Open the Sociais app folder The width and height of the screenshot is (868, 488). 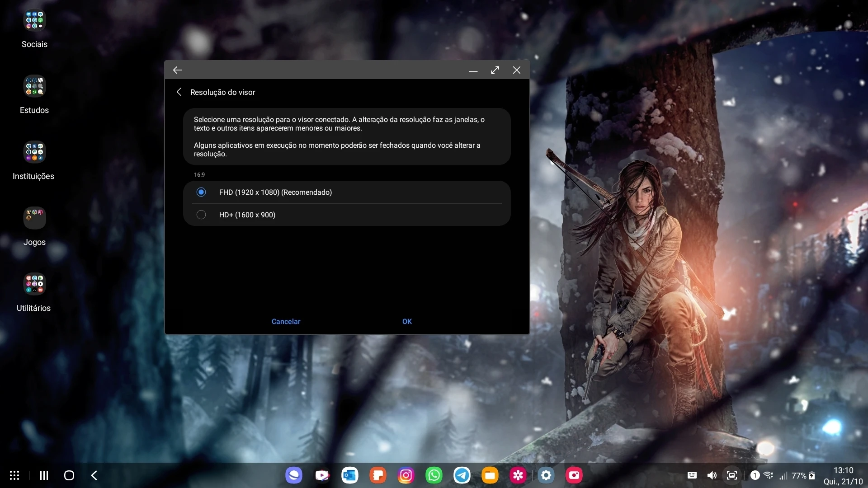pos(34,20)
